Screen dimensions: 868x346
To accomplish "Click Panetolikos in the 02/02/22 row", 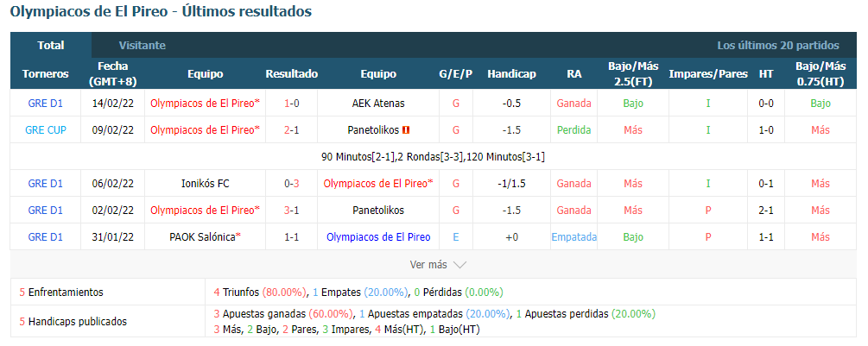I will pyautogui.click(x=378, y=211).
